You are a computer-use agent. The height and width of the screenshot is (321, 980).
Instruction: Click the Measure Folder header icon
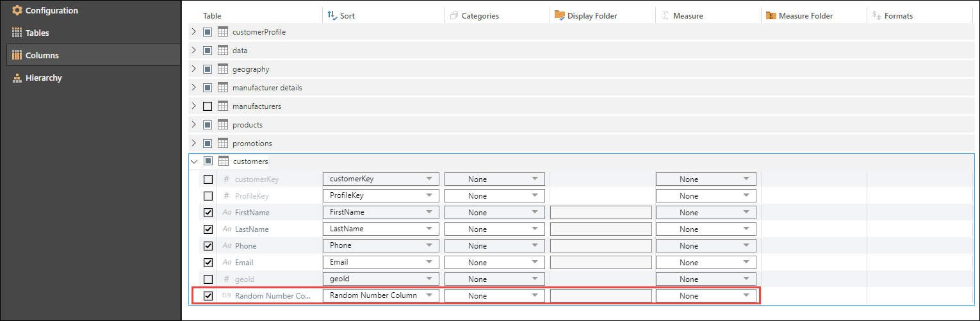click(771, 15)
